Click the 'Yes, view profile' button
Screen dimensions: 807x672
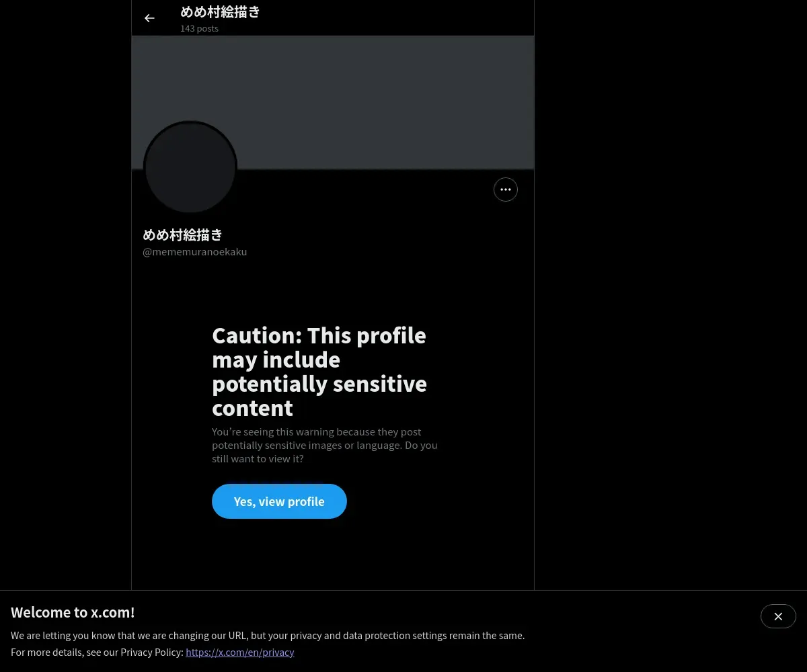coord(279,501)
